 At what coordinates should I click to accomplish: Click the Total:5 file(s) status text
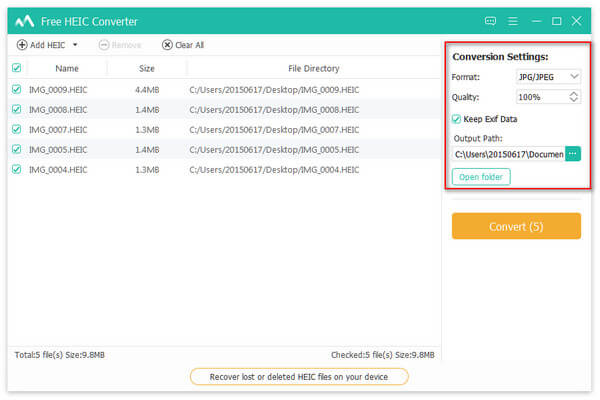[60, 355]
